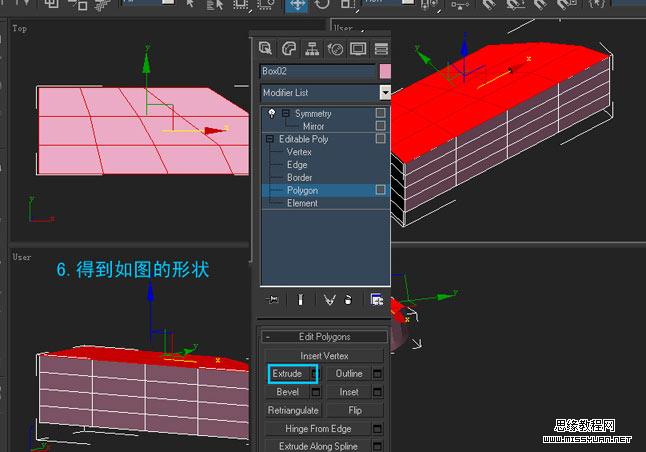
Task: Toggle the Symmetry modifier lightbulb
Action: (272, 113)
